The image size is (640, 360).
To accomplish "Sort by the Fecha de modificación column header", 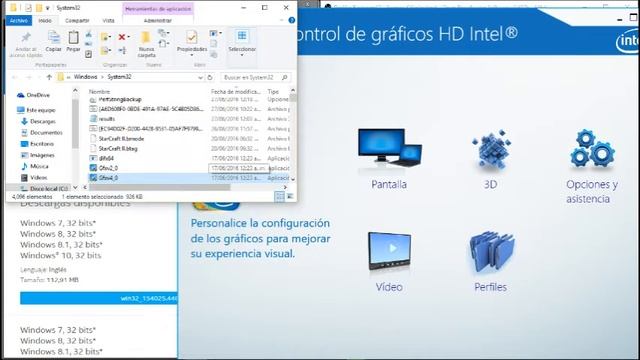I will (x=236, y=92).
